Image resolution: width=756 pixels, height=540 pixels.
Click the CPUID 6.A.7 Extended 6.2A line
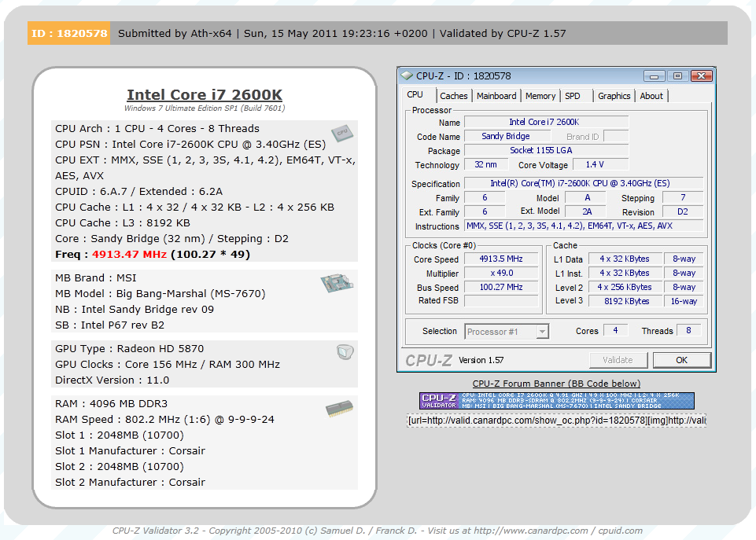point(139,192)
